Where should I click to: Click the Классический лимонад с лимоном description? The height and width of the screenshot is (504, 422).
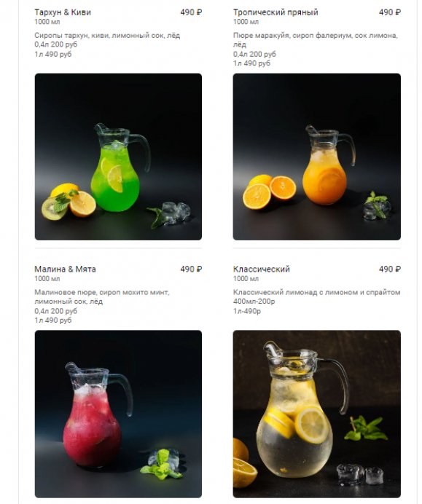pyautogui.click(x=317, y=292)
